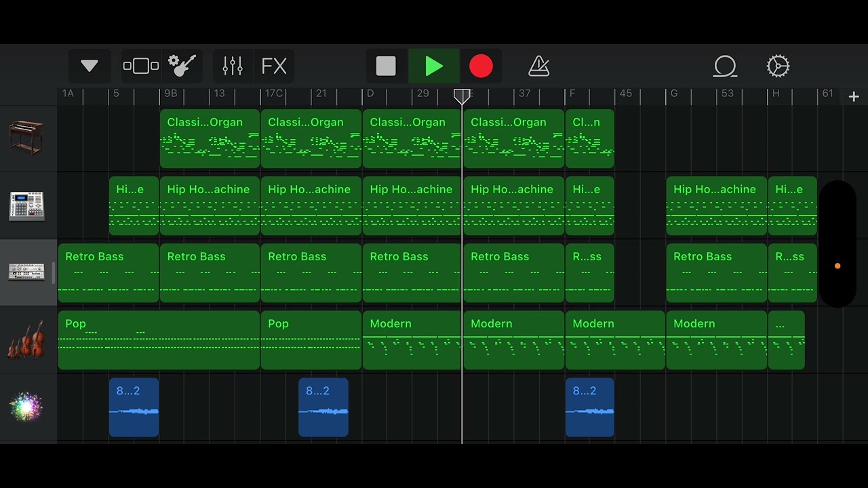Image resolution: width=868 pixels, height=488 pixels.
Task: Switch to the Tracks view button
Action: 141,66
